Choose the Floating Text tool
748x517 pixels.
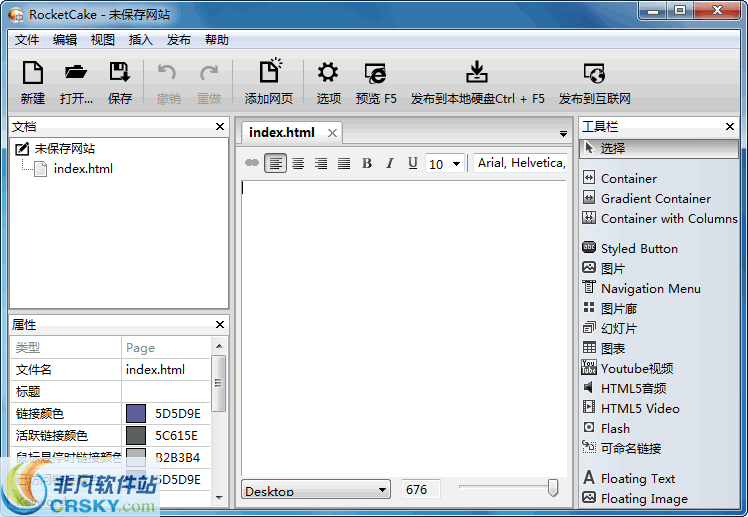click(629, 478)
